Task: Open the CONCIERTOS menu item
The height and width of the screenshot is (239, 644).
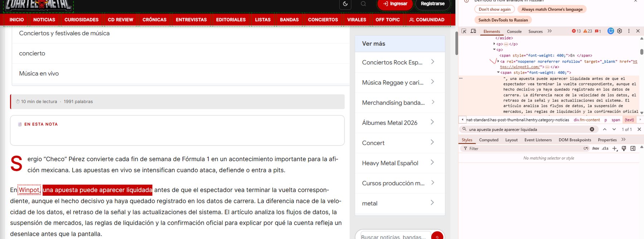Action: [323, 20]
